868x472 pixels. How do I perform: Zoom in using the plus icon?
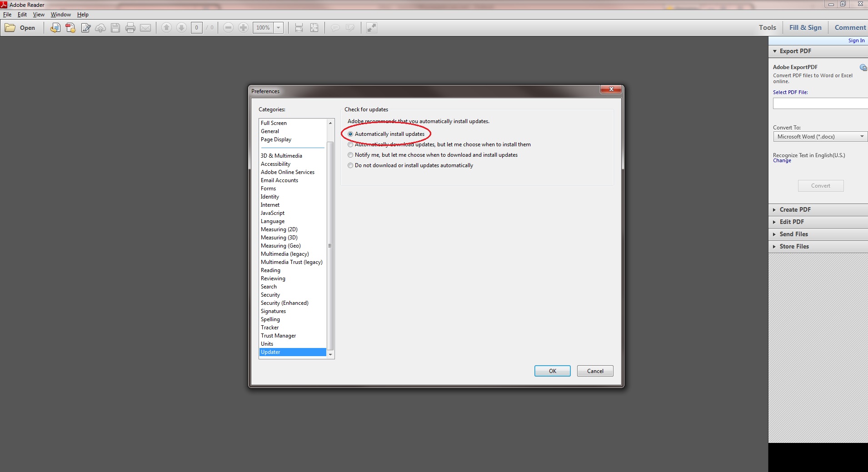coord(244,28)
